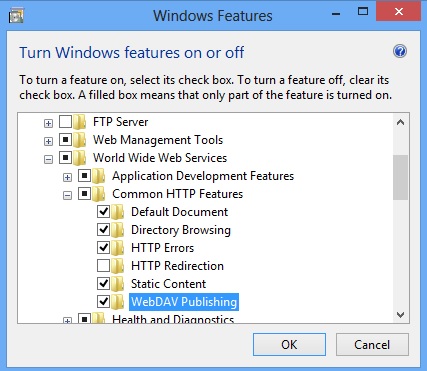Select the FTP Server label
Viewport: 427px width, 371px height.
click(x=121, y=122)
